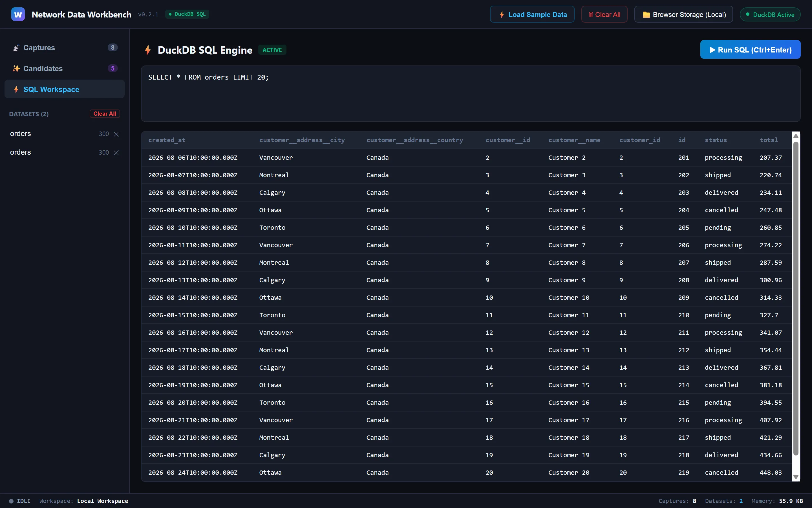Viewport: 812px width, 508px height.
Task: Click the created_at column header
Action: point(167,140)
